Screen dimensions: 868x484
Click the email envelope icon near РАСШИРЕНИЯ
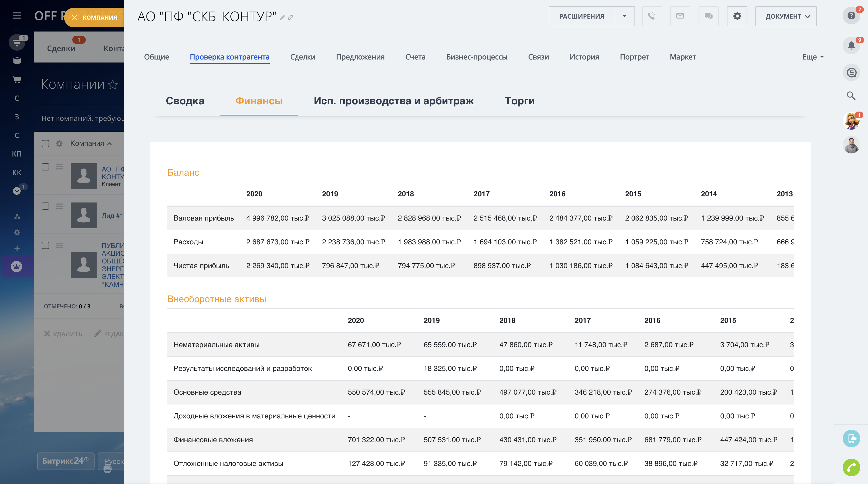coord(680,16)
